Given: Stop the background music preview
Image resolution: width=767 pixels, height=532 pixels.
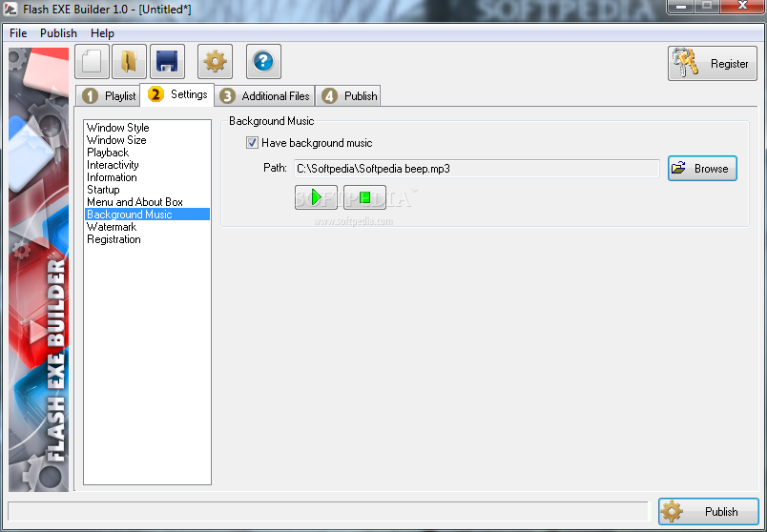Looking at the screenshot, I should point(365,197).
